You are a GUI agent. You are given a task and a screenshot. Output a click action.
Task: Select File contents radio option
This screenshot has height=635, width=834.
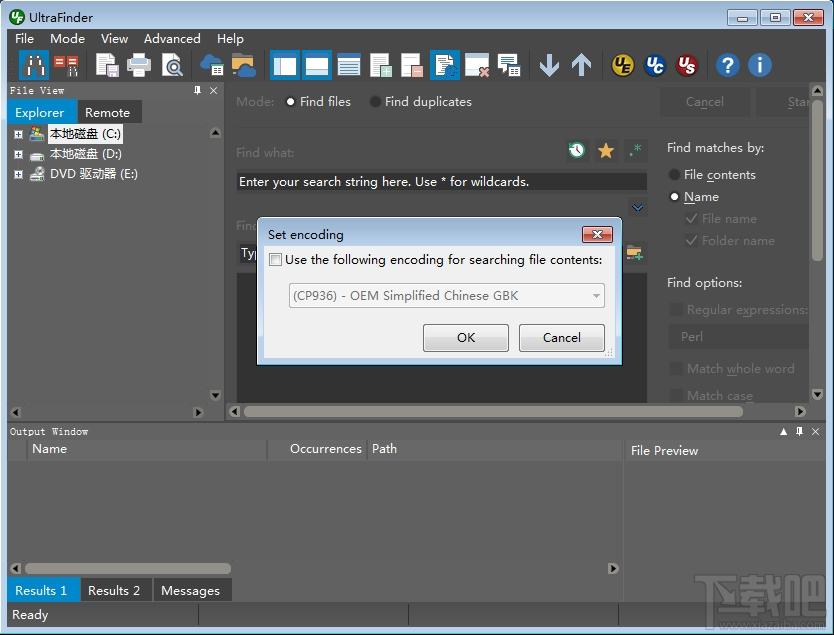(x=674, y=174)
